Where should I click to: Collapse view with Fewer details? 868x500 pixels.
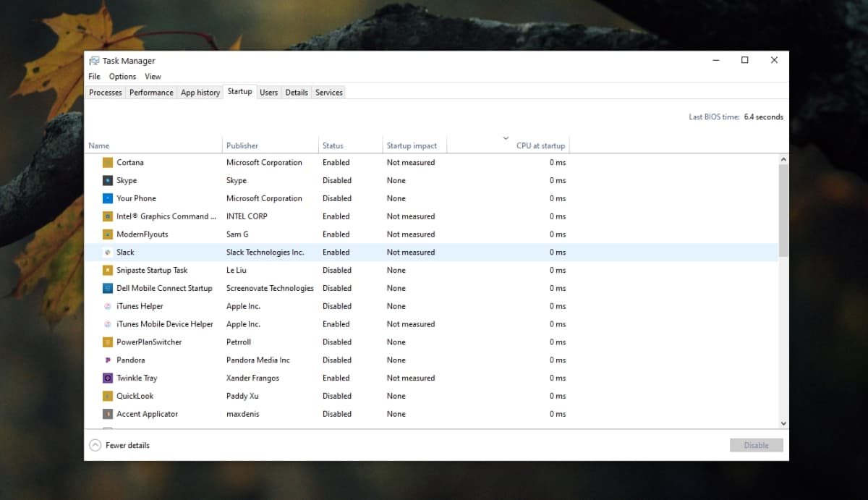pyautogui.click(x=119, y=445)
